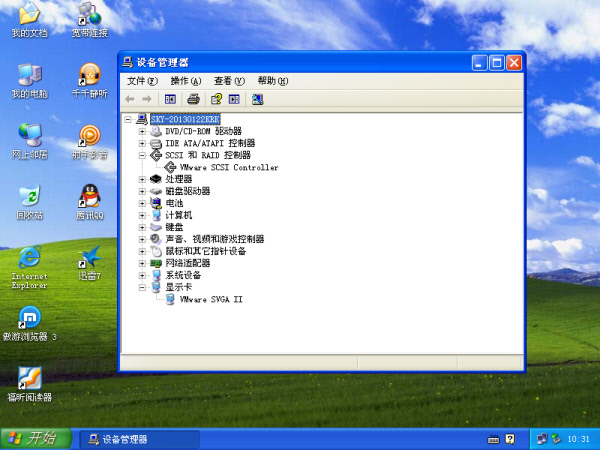The height and width of the screenshot is (450, 600).
Task: Select the 键盘 category label
Action: point(174,227)
